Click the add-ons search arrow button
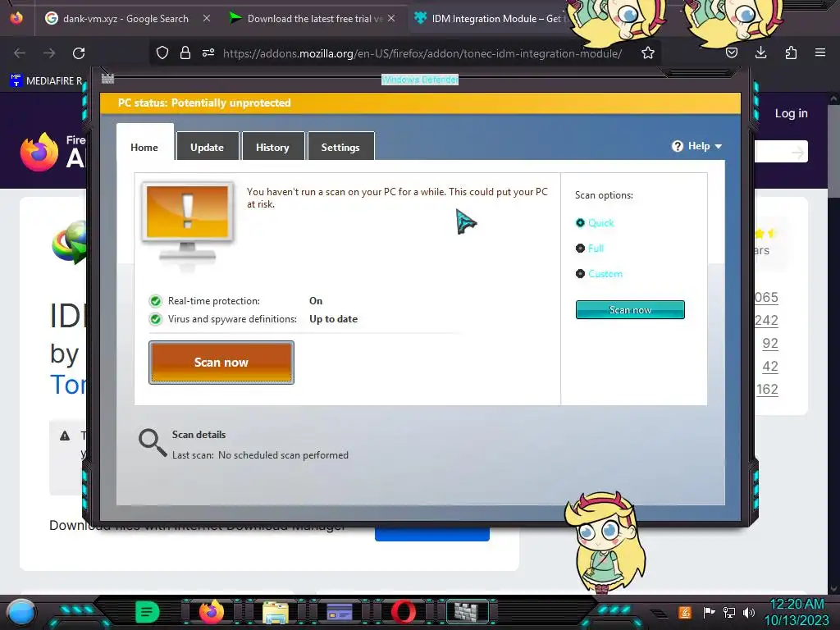The height and width of the screenshot is (630, 840). pyautogui.click(x=797, y=153)
